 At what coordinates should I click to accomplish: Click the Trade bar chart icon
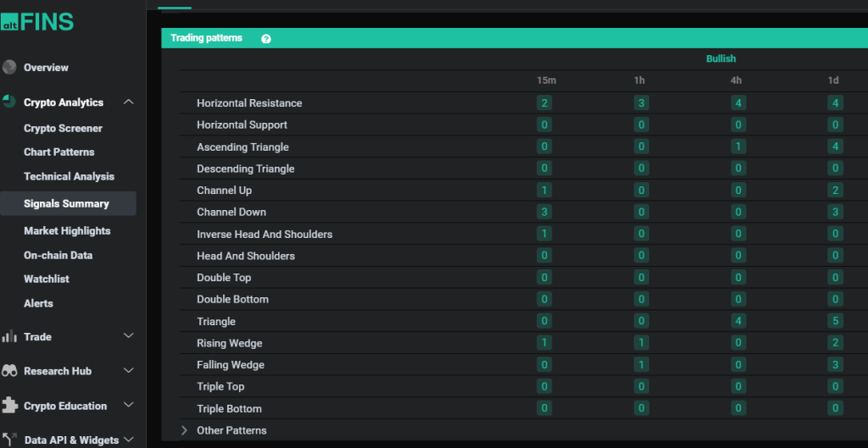click(9, 336)
